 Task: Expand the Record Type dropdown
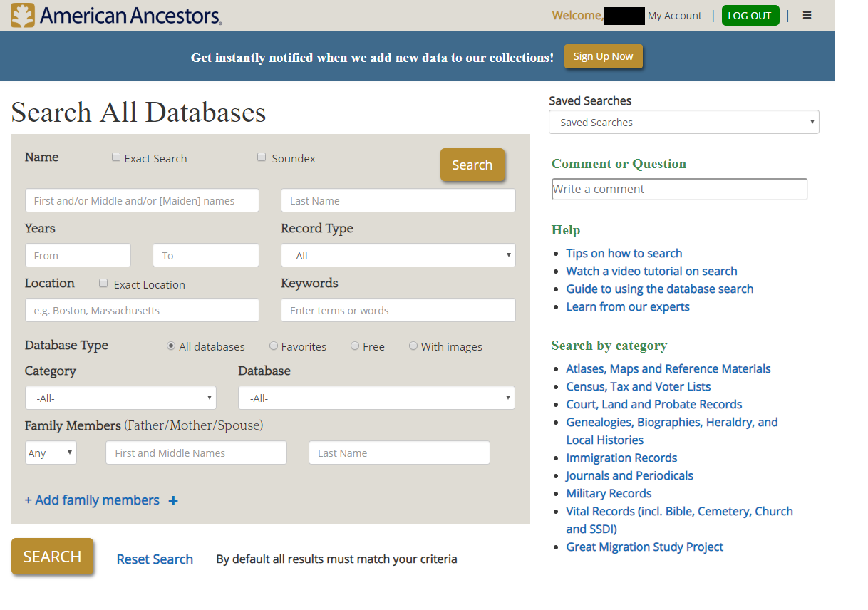[x=398, y=255]
